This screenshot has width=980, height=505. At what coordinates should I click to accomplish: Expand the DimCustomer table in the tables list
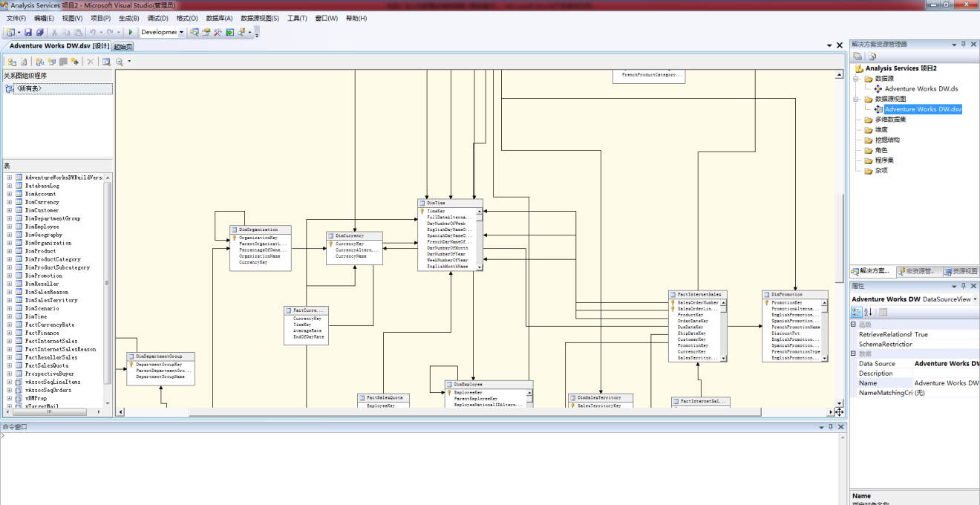click(x=7, y=209)
